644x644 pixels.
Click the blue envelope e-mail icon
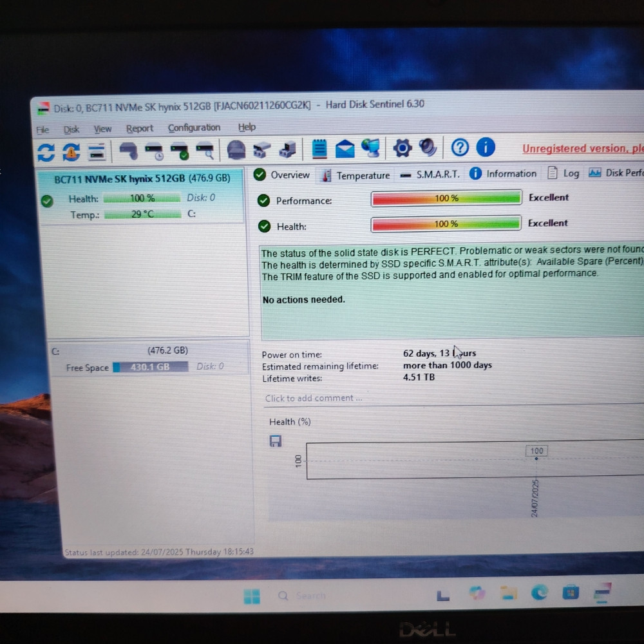pyautogui.click(x=345, y=149)
